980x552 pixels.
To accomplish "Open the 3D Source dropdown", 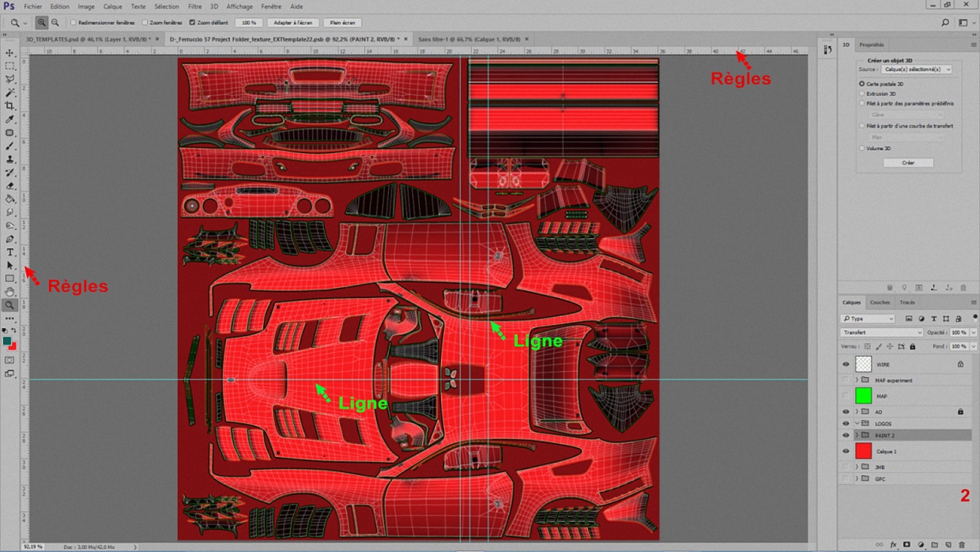I will pos(917,70).
